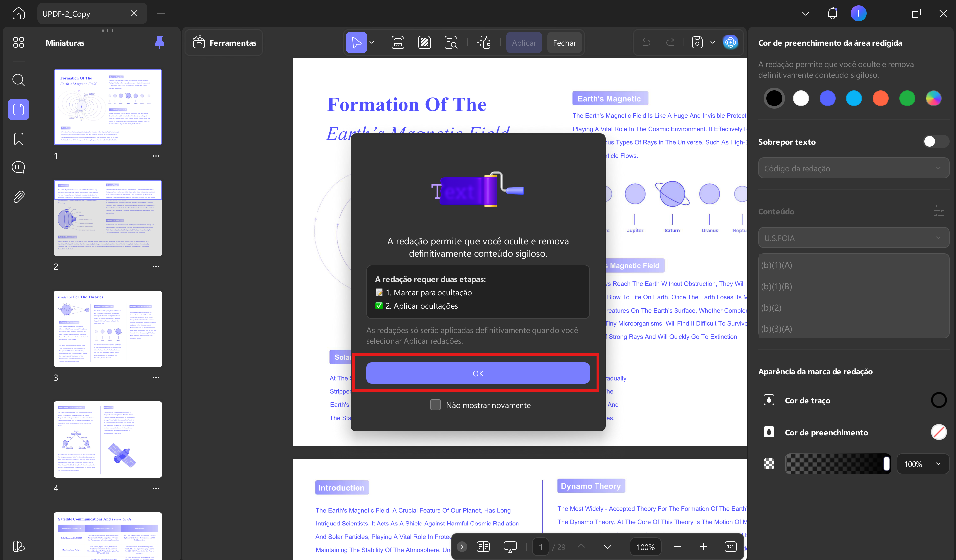Click the opacity slider handle
956x560 pixels.
click(x=886, y=464)
